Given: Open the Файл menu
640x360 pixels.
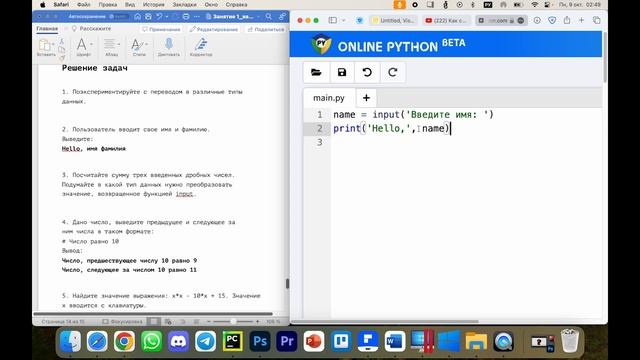Looking at the screenshot, I should click(84, 4).
